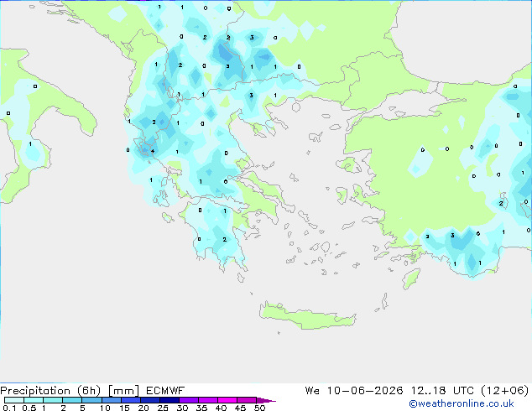Select the purple 30–35 mm legend swatch
The width and height of the screenshot is (532, 411).
point(189,400)
